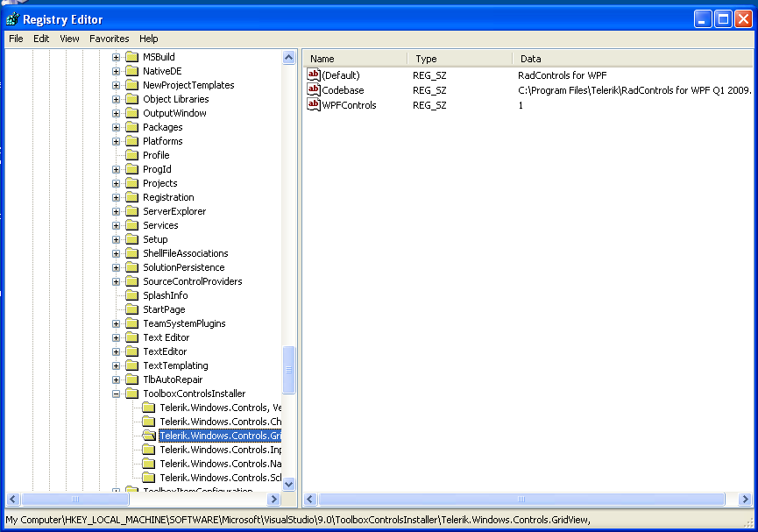The height and width of the screenshot is (532, 758).
Task: Click the Setup folder icon
Action: click(x=132, y=239)
